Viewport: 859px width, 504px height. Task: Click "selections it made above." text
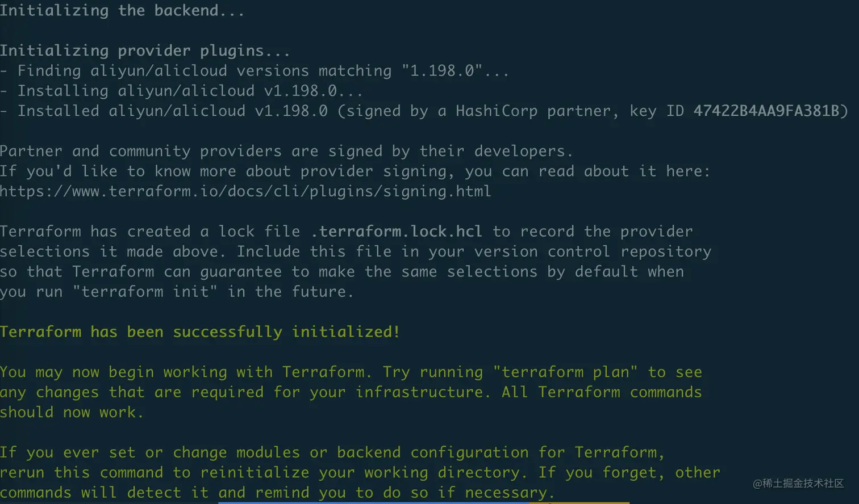(113, 251)
